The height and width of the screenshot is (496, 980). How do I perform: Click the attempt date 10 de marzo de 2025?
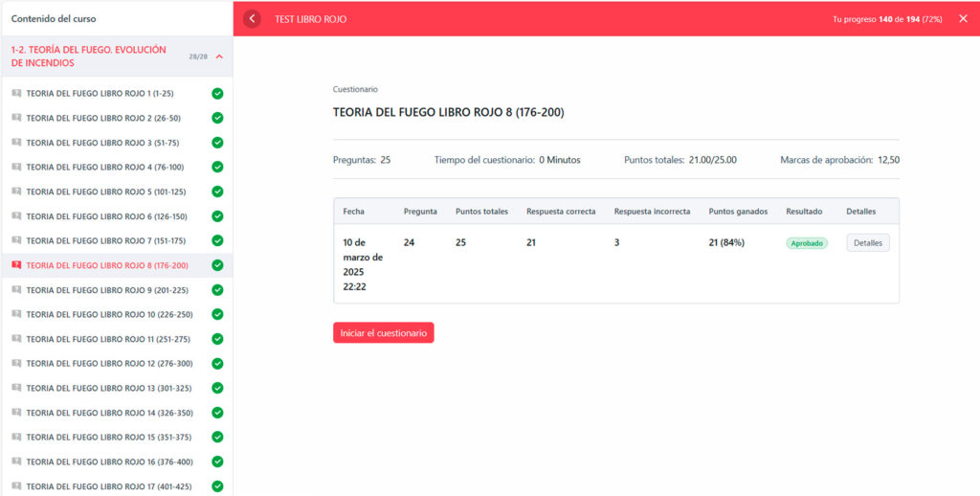point(363,265)
